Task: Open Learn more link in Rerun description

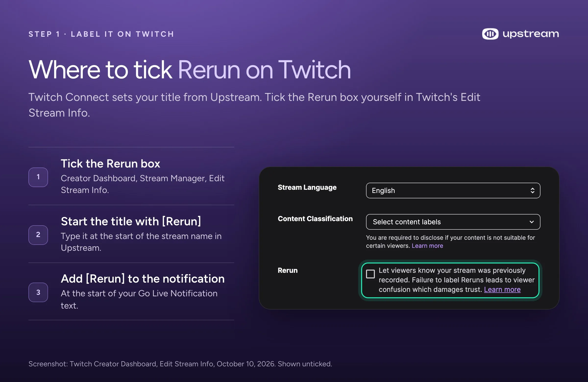Action: (x=502, y=289)
